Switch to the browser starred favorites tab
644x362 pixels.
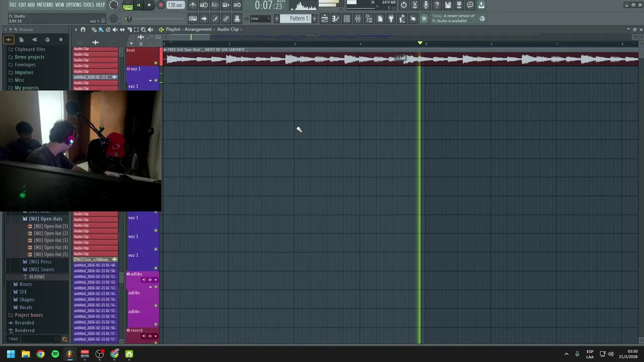pyautogui.click(x=61, y=39)
